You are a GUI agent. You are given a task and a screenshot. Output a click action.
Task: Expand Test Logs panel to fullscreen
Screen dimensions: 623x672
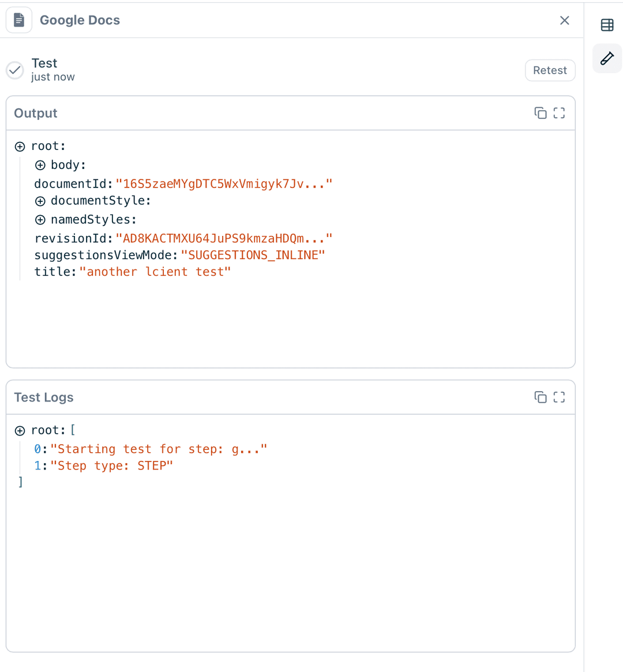(559, 397)
